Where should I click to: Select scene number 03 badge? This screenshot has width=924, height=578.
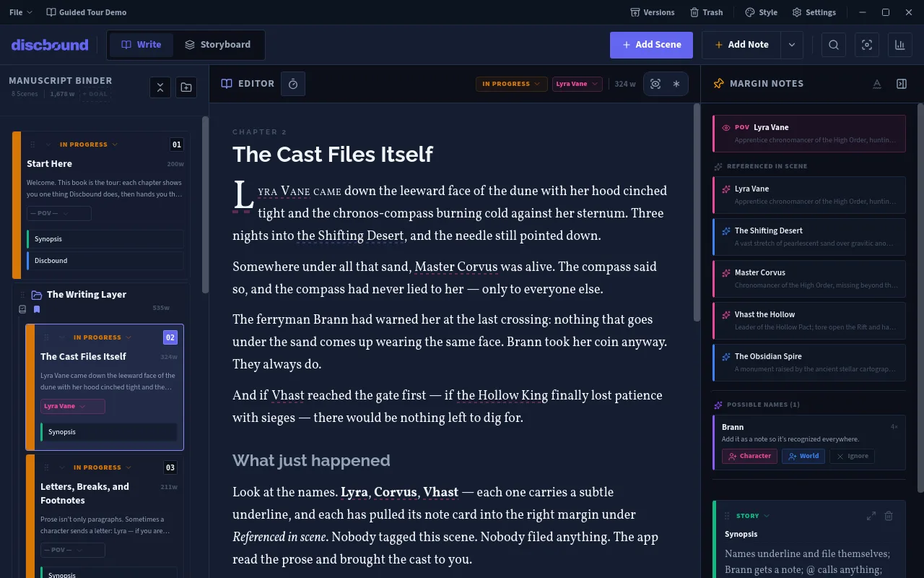(x=170, y=467)
